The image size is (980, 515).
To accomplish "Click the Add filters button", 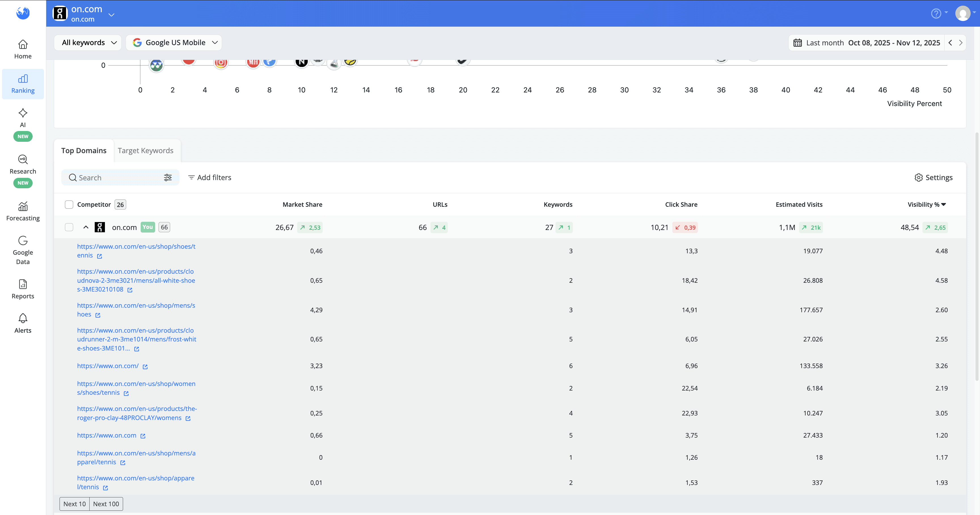I will click(210, 178).
